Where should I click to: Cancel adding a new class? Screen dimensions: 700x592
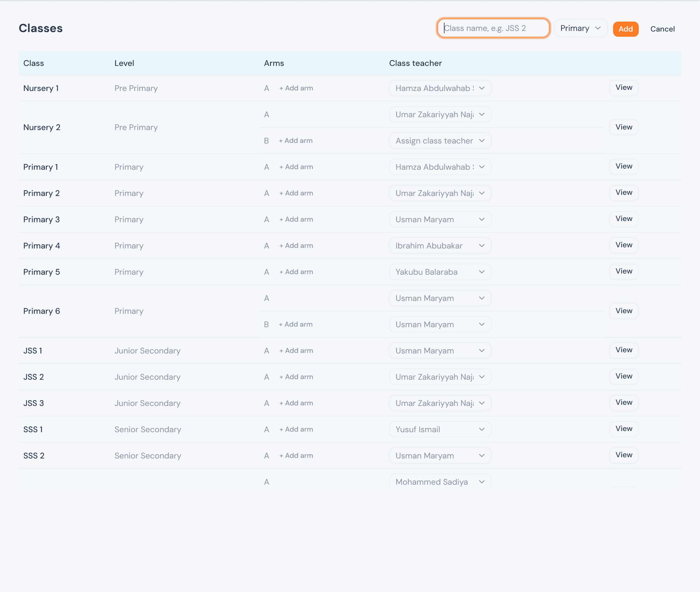pos(662,29)
